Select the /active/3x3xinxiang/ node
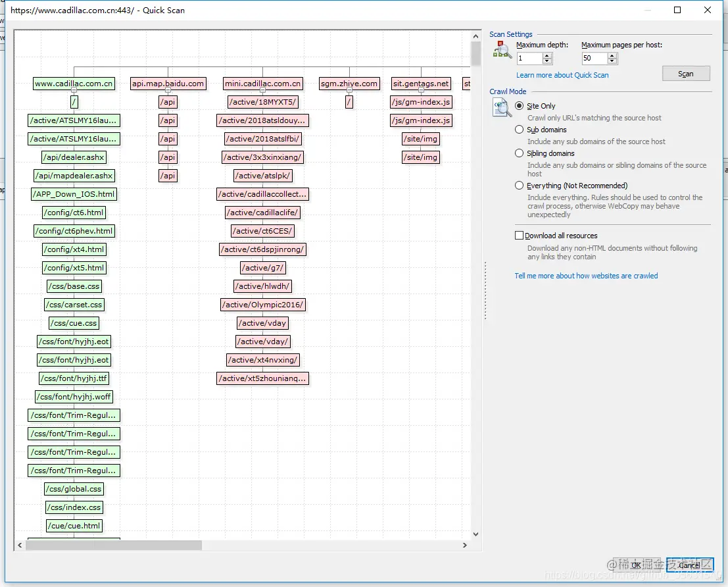 pyautogui.click(x=263, y=157)
